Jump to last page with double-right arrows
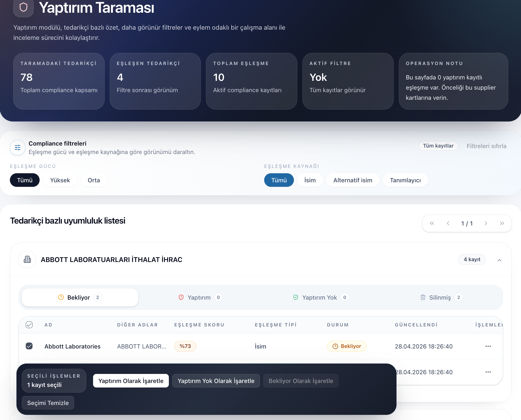 502,223
